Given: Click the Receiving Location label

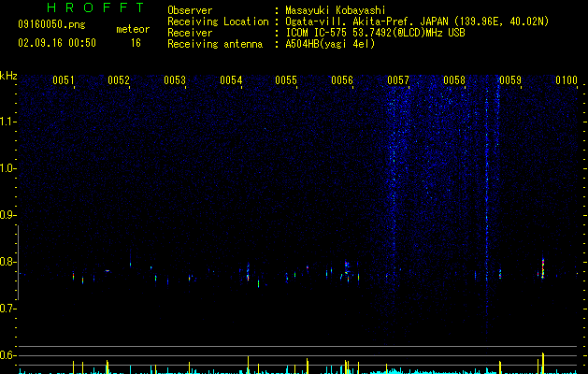Looking at the screenshot, I should pos(218,22).
